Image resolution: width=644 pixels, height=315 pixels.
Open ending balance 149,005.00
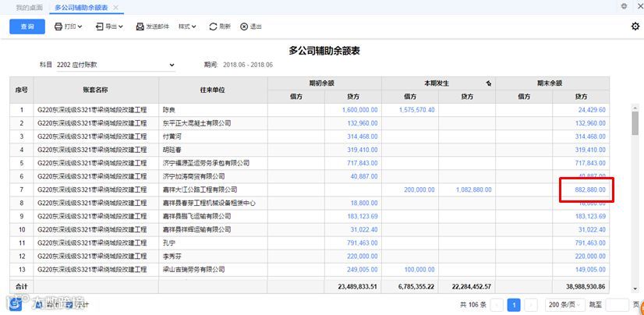pos(591,270)
